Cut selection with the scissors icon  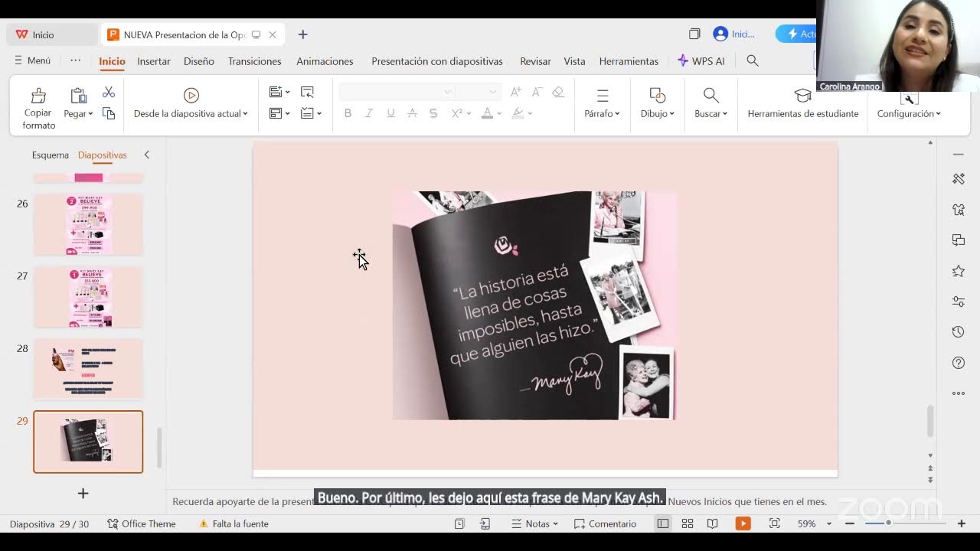point(109,92)
